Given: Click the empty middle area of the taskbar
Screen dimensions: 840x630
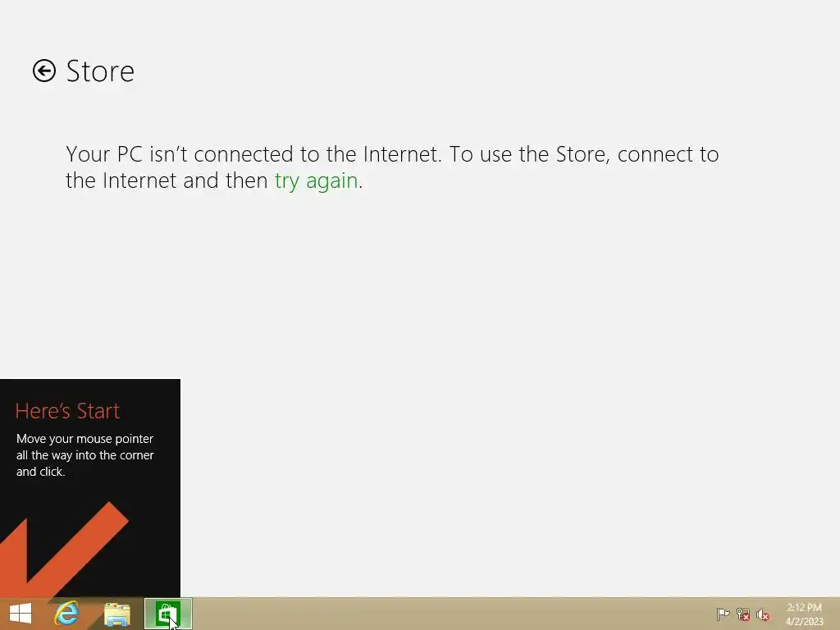Looking at the screenshot, I should 450,614.
